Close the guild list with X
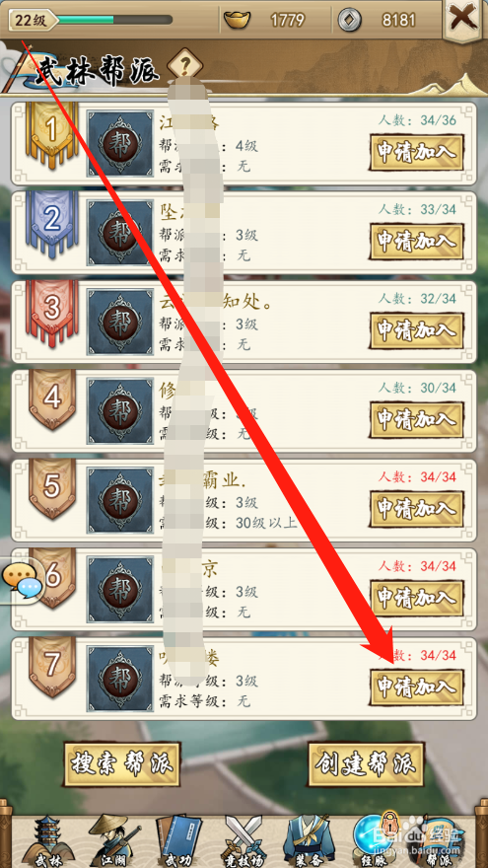This screenshot has height=868, width=488. [x=464, y=21]
